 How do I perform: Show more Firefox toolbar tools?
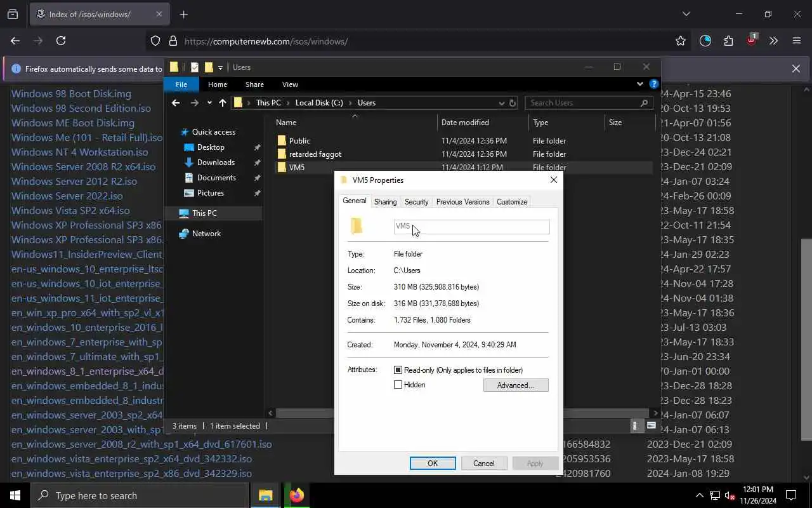[x=773, y=41]
